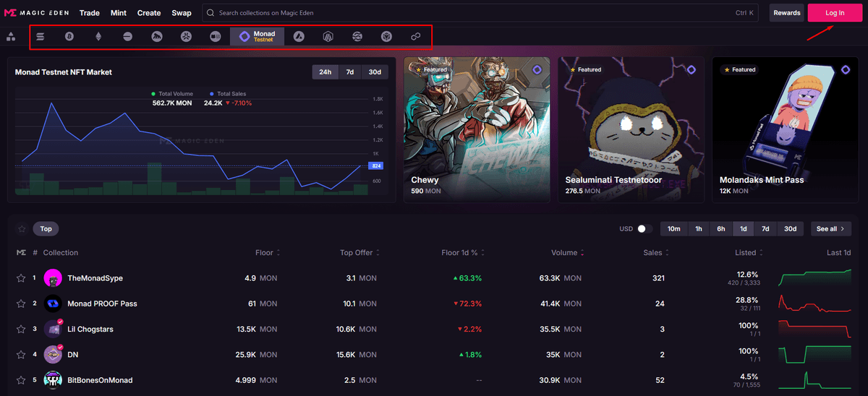Switch to the Base chain icon
Image resolution: width=868 pixels, height=396 pixels.
(128, 36)
